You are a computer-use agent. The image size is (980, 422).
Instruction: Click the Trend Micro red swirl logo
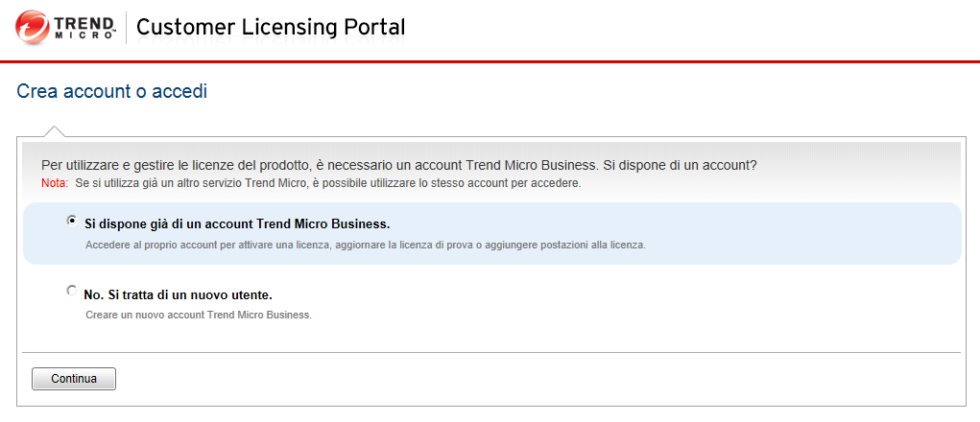[x=36, y=28]
